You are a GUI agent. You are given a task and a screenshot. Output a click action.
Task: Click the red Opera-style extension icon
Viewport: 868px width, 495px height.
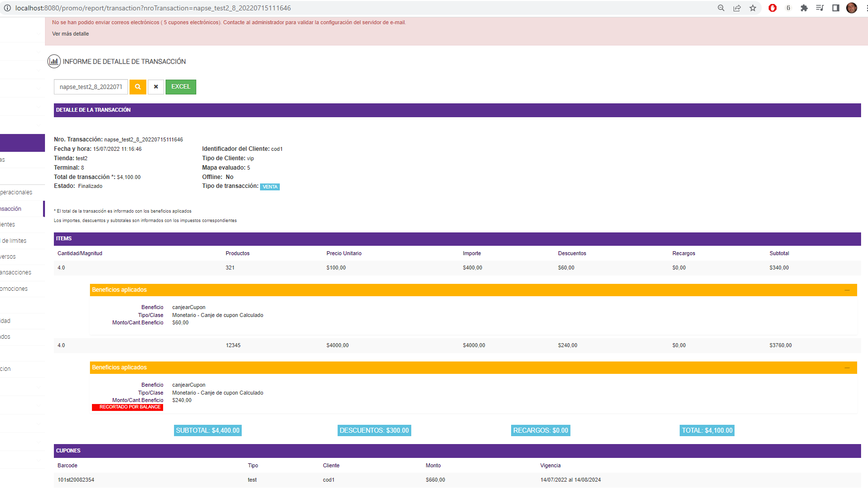point(773,8)
